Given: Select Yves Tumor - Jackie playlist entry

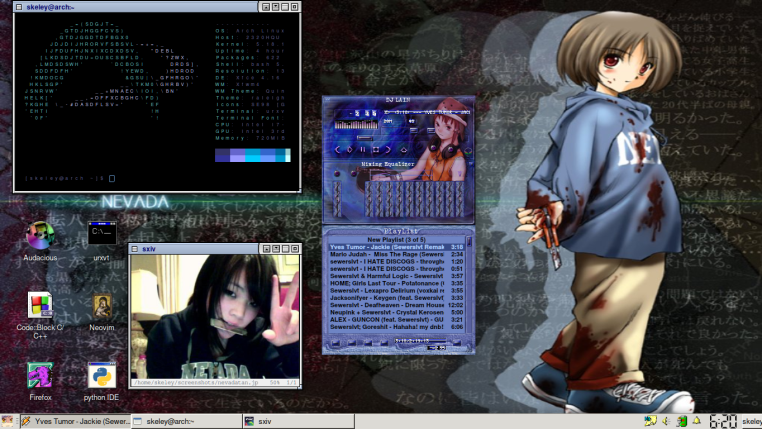Looking at the screenshot, I should [396, 247].
